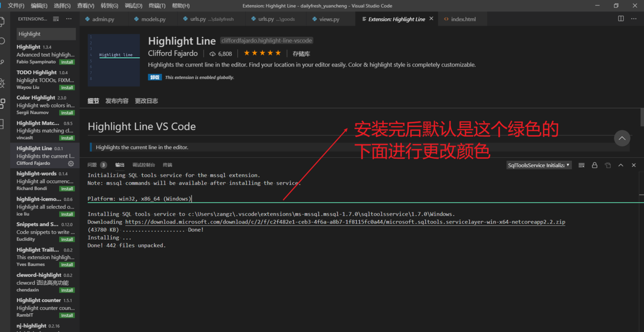Click the 卸载 uninstall button

click(x=155, y=77)
